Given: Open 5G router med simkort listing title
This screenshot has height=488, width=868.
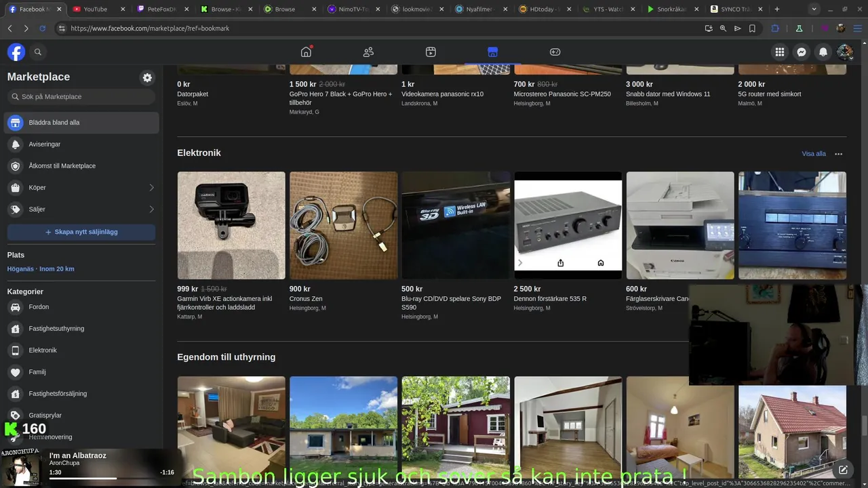Looking at the screenshot, I should [770, 94].
